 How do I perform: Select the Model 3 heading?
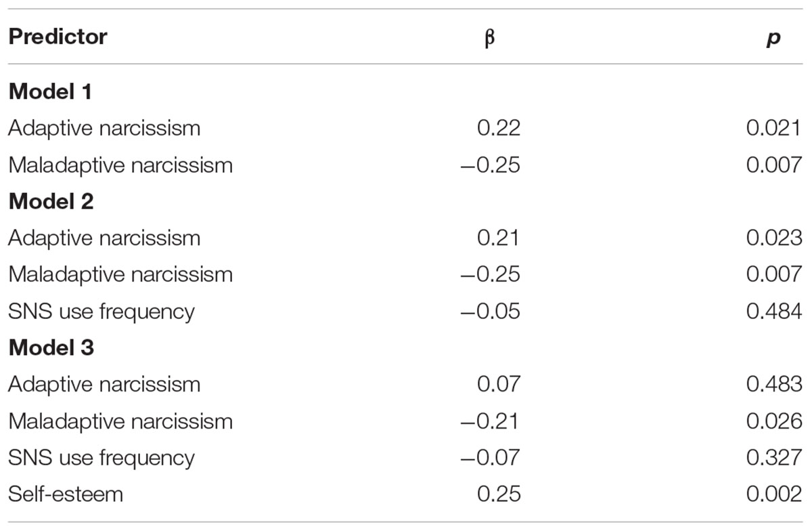click(x=51, y=347)
